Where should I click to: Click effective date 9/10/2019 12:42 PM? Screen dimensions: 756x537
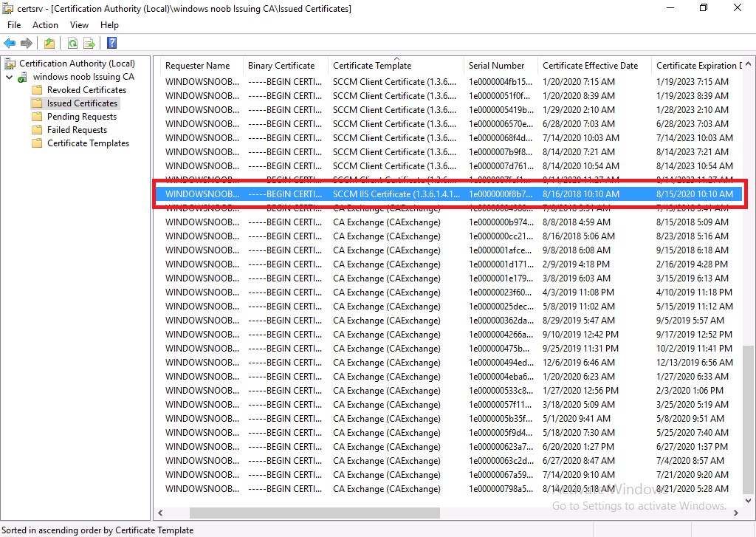(x=580, y=335)
